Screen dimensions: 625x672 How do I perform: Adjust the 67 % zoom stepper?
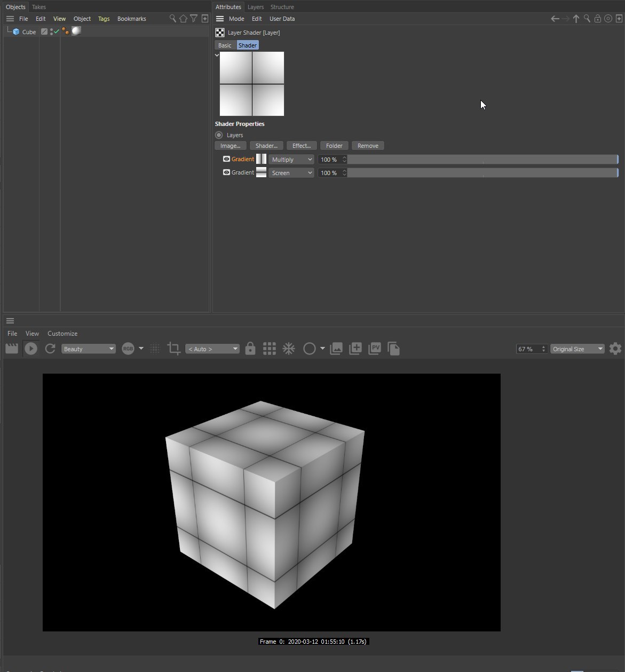(x=544, y=349)
